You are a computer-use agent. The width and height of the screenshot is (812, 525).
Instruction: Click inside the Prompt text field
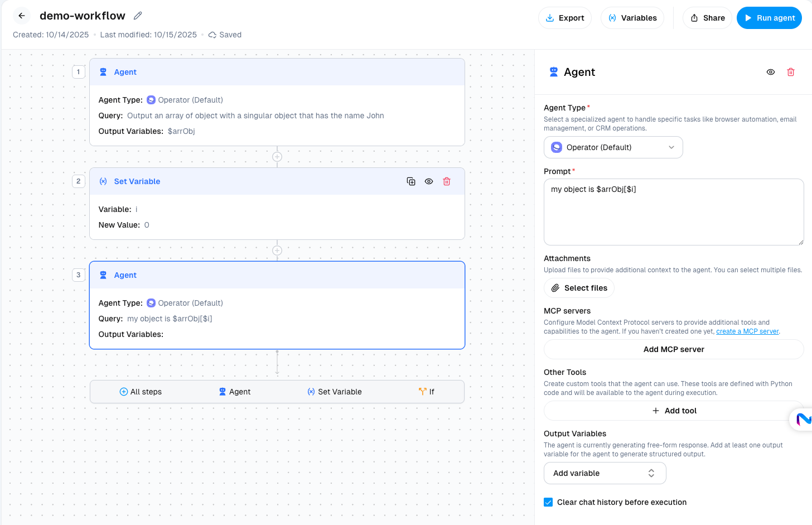click(674, 212)
